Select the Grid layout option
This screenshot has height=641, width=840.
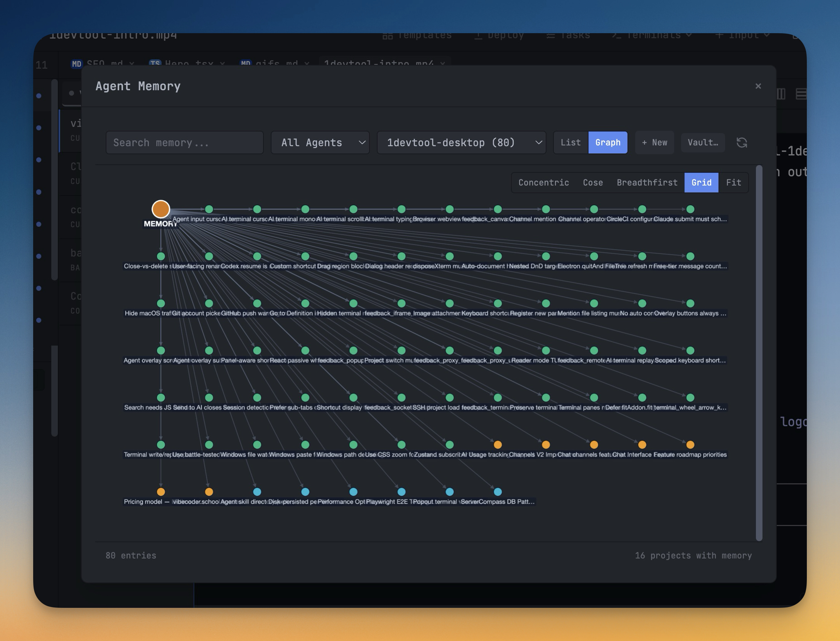click(x=701, y=182)
